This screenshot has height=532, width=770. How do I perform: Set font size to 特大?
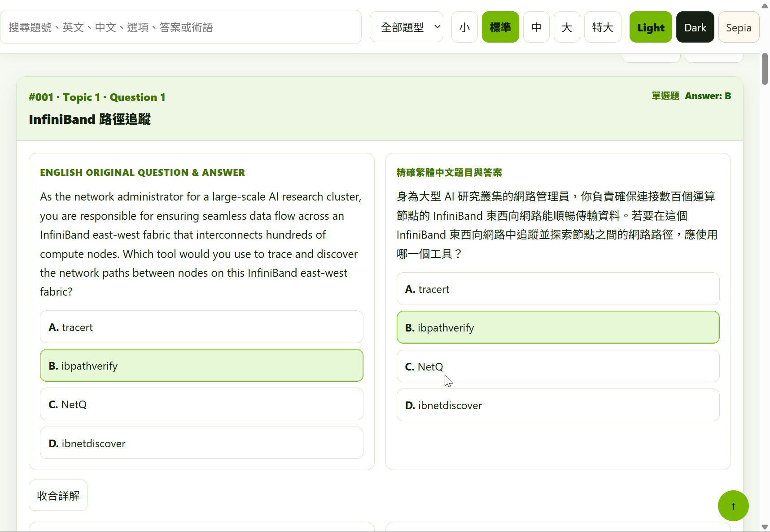[603, 27]
